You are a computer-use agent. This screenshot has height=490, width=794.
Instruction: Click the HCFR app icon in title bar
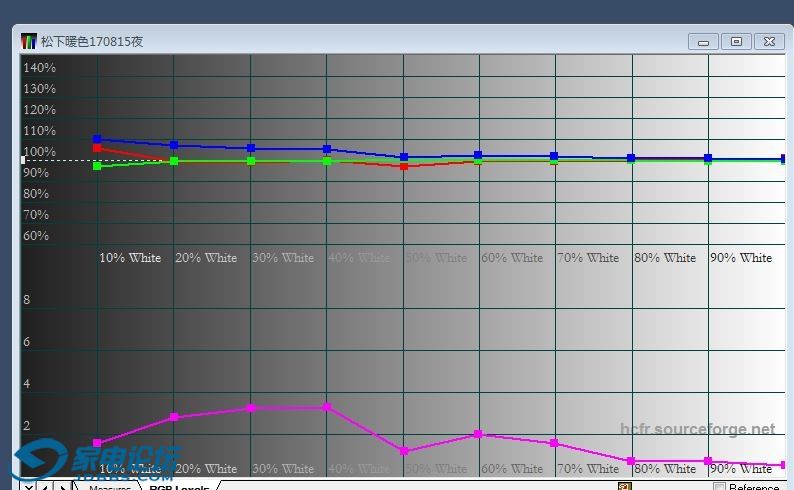point(29,41)
